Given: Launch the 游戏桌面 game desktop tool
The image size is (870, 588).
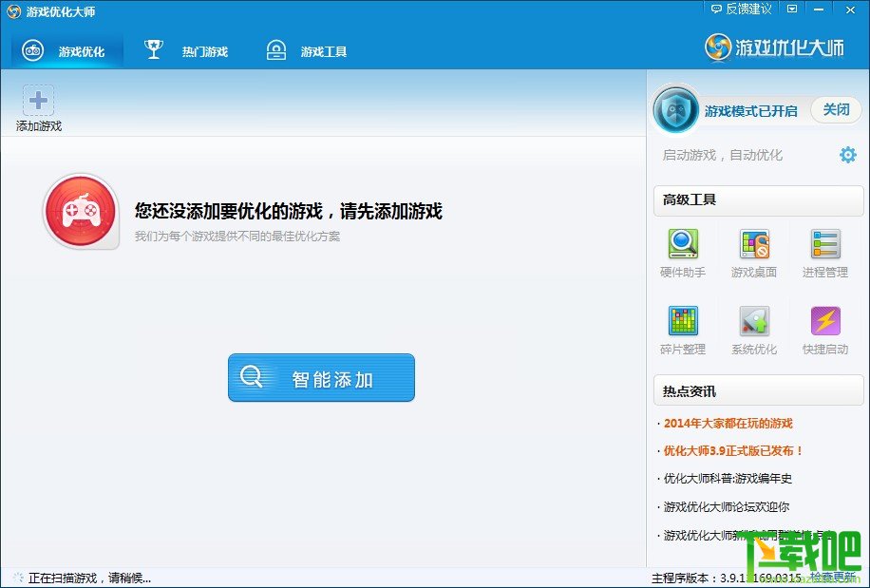Looking at the screenshot, I should [754, 245].
